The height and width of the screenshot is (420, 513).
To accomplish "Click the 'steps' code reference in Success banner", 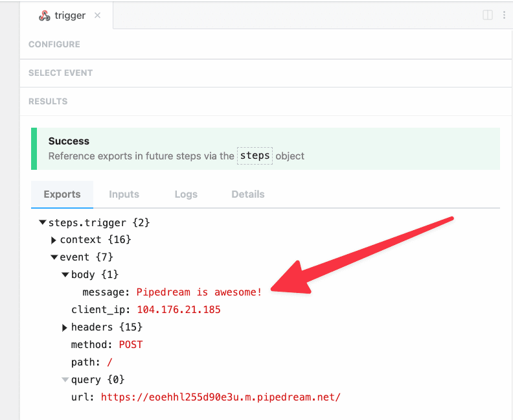I will 255,156.
